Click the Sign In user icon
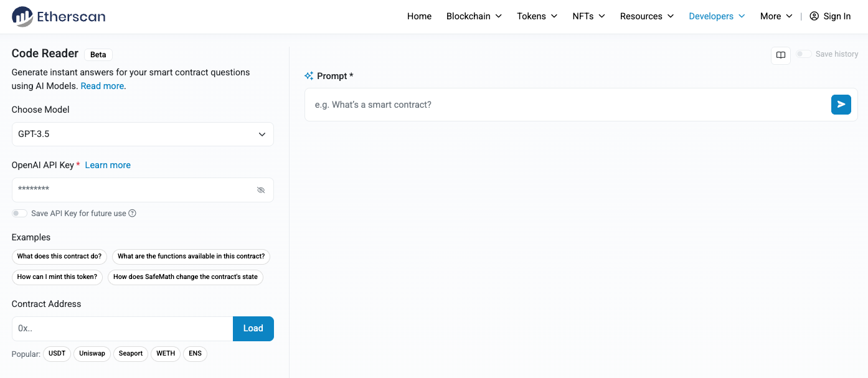The image size is (868, 378). point(814,16)
